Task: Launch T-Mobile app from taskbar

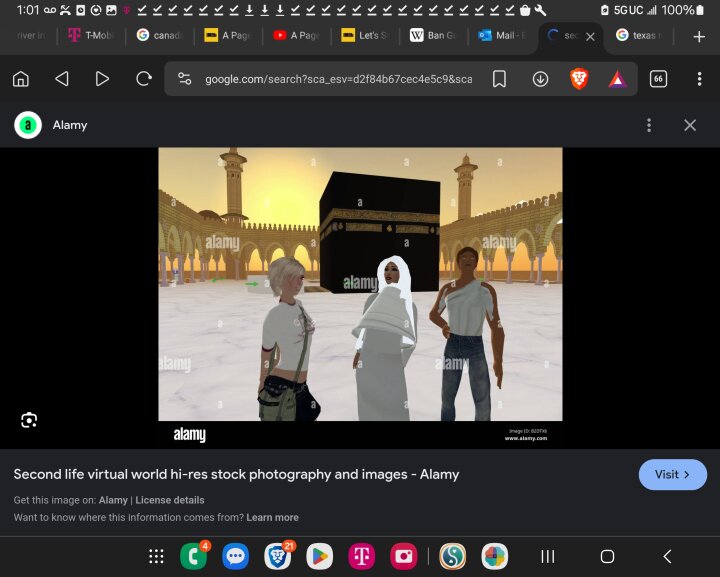Action: click(x=361, y=556)
